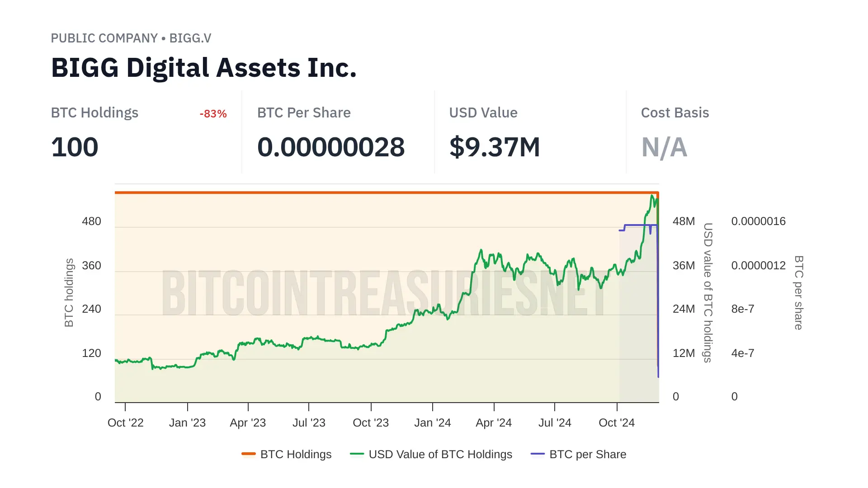
Task: Click the USD Value $9.37M figure
Action: pos(495,147)
